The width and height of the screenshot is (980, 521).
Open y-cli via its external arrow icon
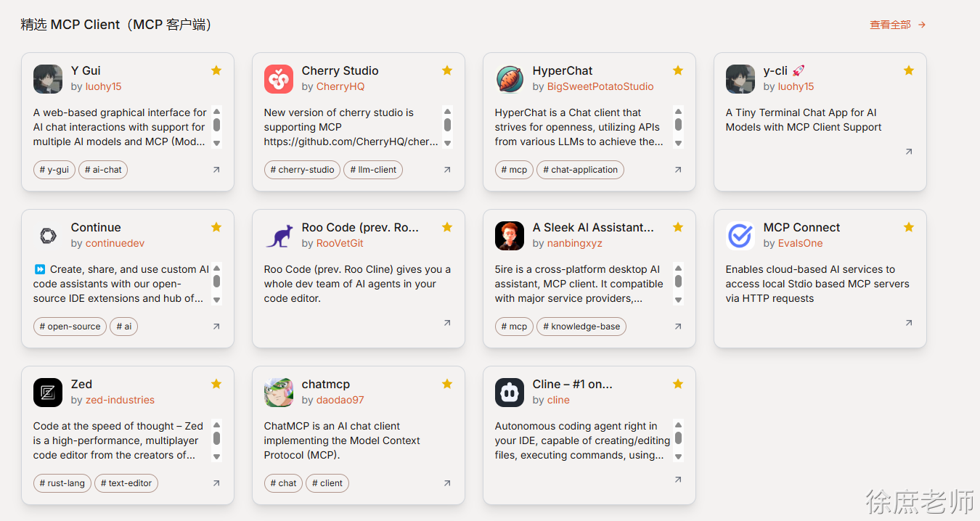coord(909,152)
